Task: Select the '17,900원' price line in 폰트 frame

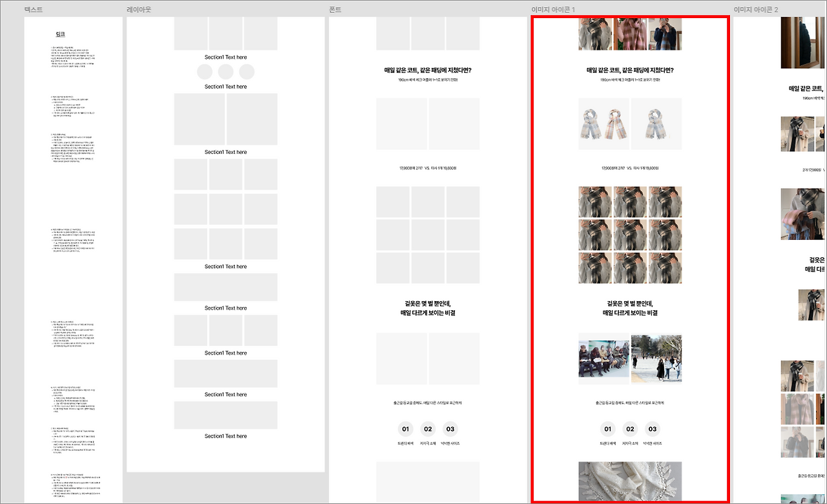Action: point(428,168)
